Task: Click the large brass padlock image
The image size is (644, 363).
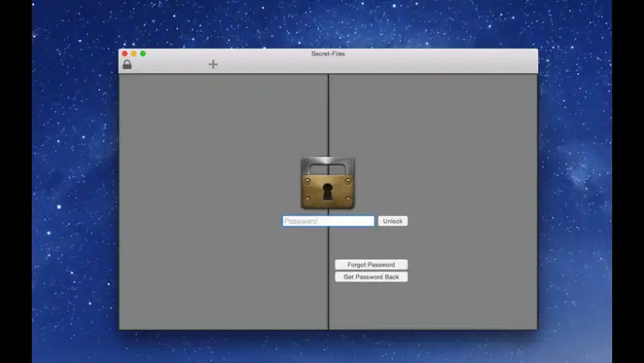Action: (327, 183)
